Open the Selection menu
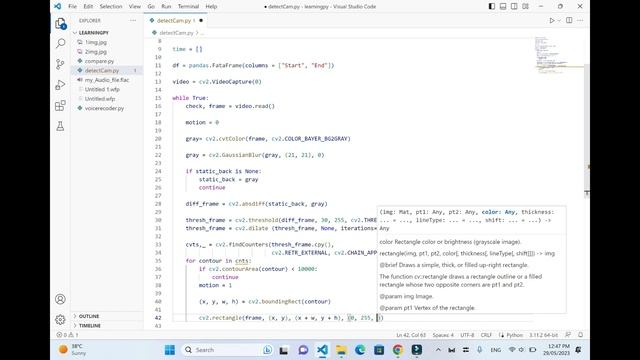Image resolution: width=640 pixels, height=360 pixels. tap(111, 7)
